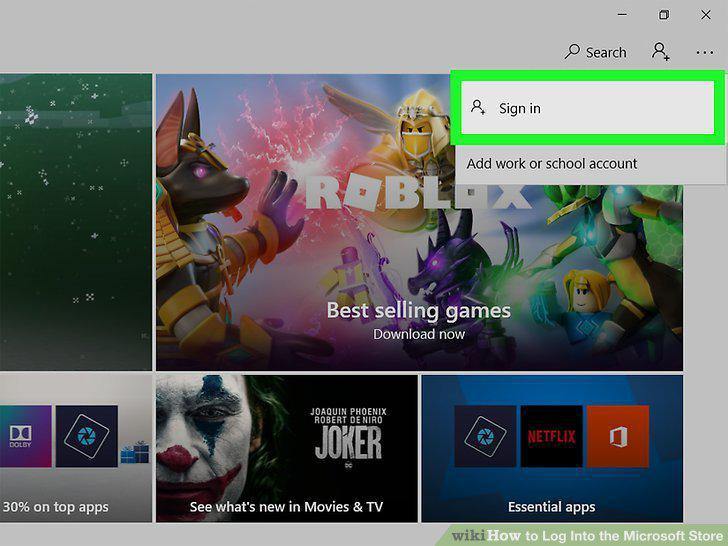Click the Download now link
The width and height of the screenshot is (728, 546).
419,334
